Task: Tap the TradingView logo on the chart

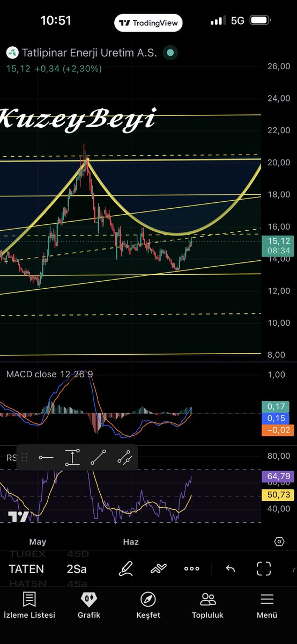Action: click(x=18, y=517)
